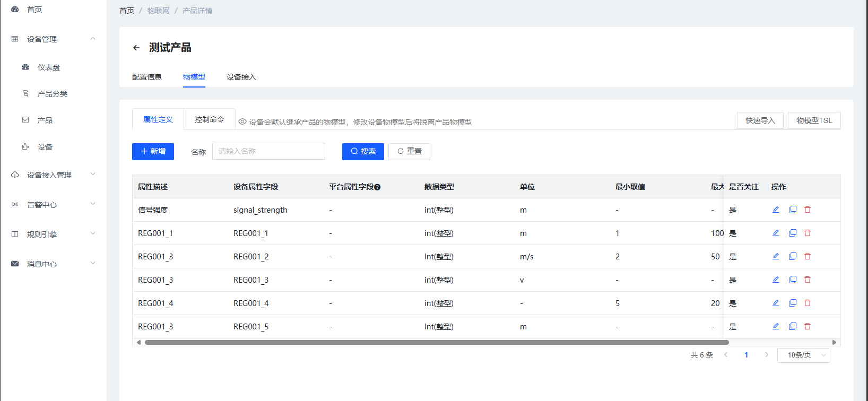Click the m/s unit cell
This screenshot has width=868, height=401.
(527, 257)
